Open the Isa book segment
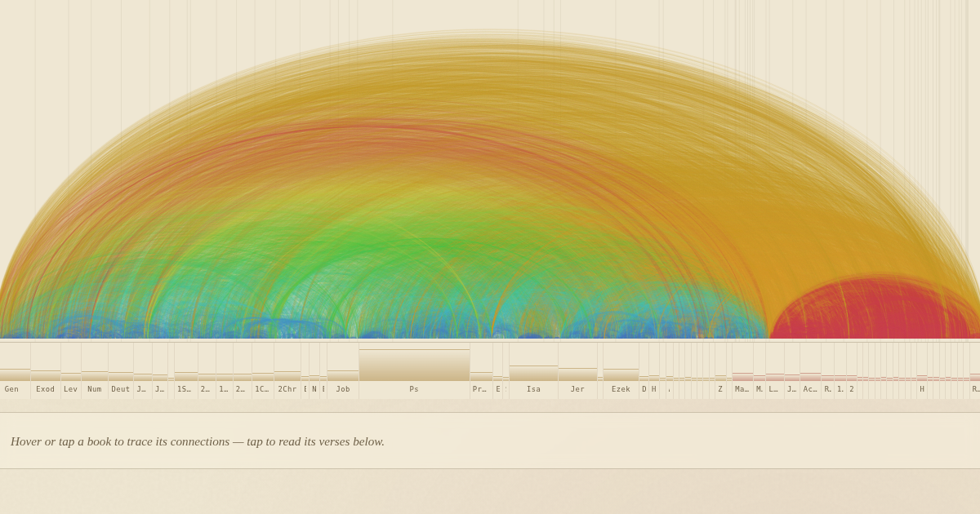980x514 pixels. coord(533,370)
